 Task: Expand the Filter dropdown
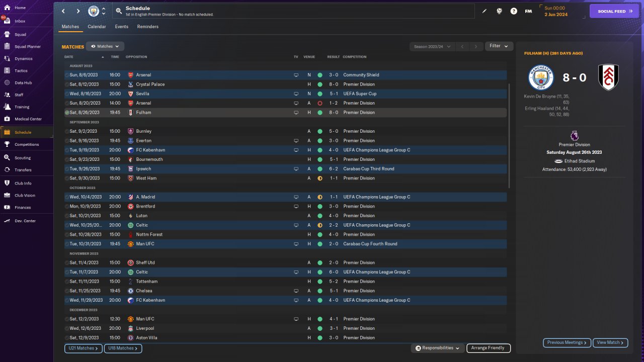coord(499,46)
